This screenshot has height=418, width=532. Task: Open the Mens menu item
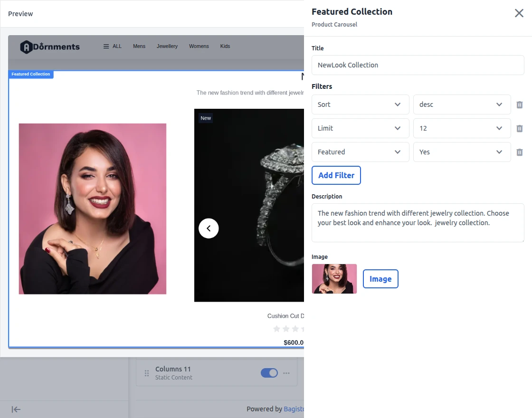[x=139, y=46]
